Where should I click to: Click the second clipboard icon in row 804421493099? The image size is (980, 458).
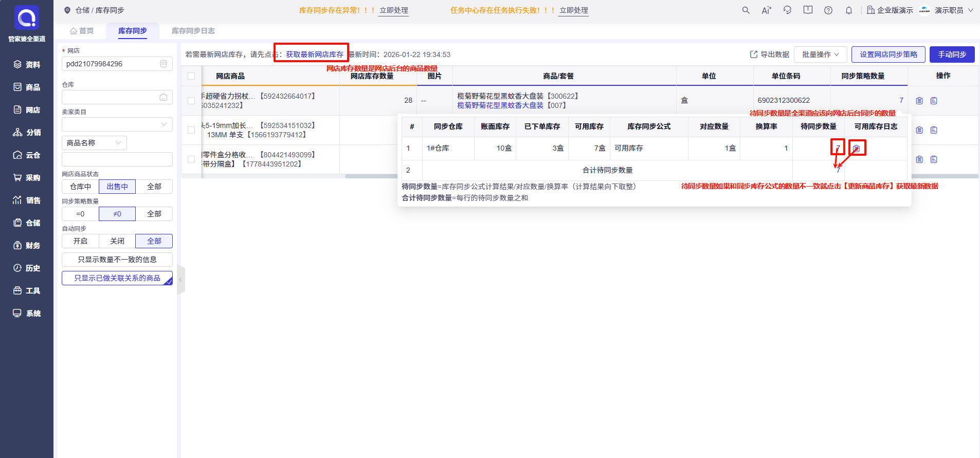click(x=934, y=159)
